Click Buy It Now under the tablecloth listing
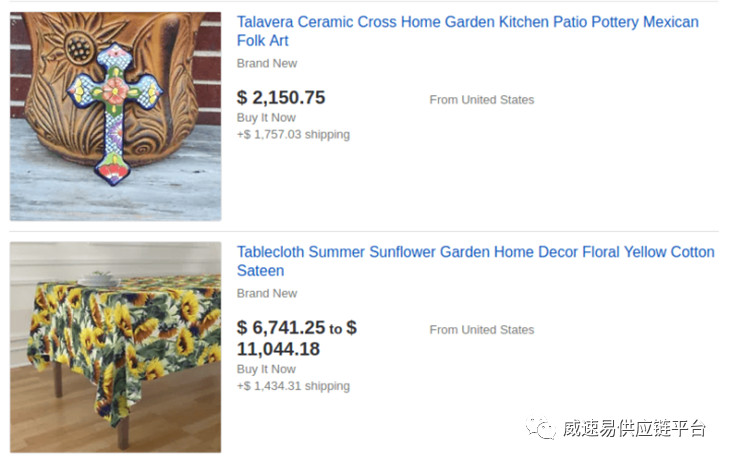 [266, 369]
